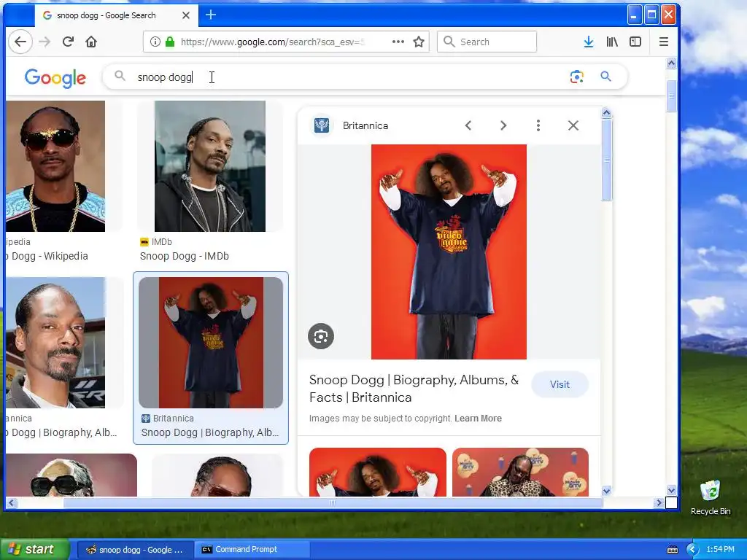747x560 pixels.
Task: Open a new tab with plus button
Action: pyautogui.click(x=211, y=15)
